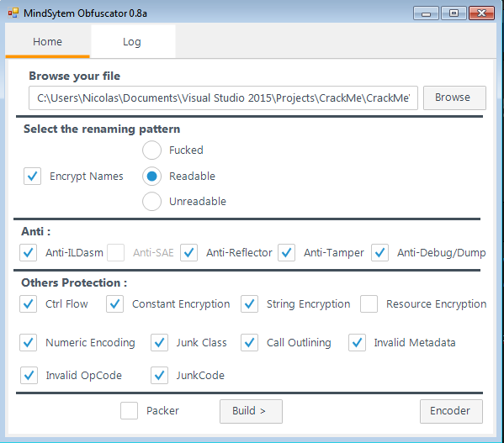Disable Anti-Reflector protection
Image resolution: width=504 pixels, height=443 pixels.
click(188, 253)
